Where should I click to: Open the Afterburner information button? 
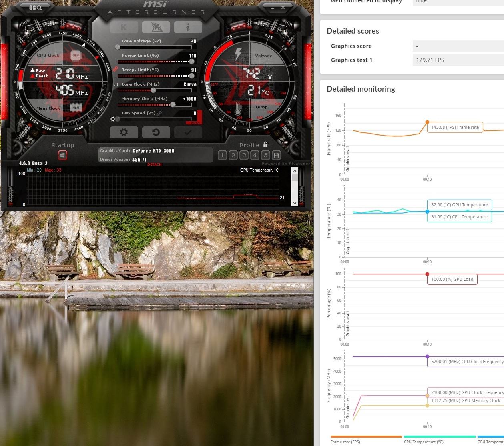click(188, 27)
